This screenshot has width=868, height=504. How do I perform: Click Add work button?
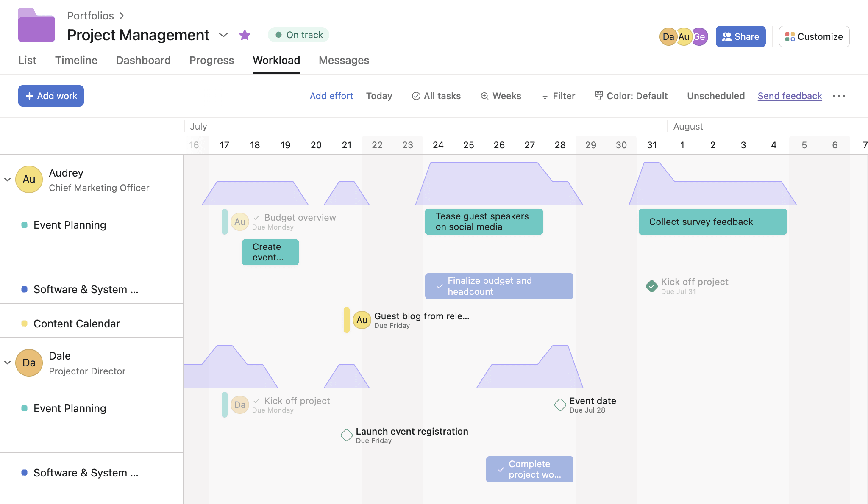pyautogui.click(x=50, y=95)
